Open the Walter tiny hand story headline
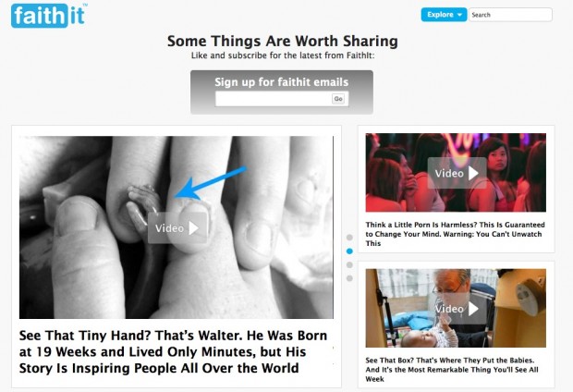The height and width of the screenshot is (392, 573). coord(173,351)
